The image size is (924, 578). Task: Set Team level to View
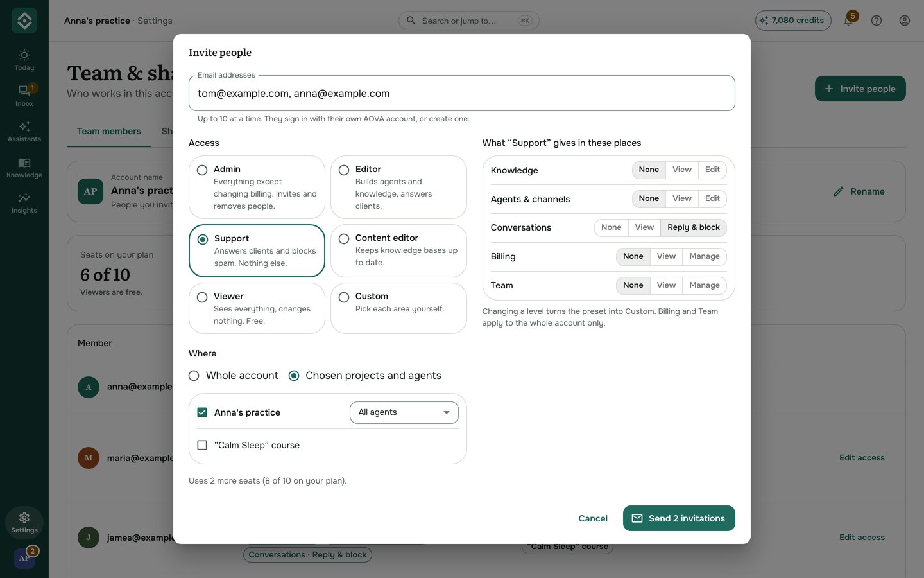coord(666,285)
